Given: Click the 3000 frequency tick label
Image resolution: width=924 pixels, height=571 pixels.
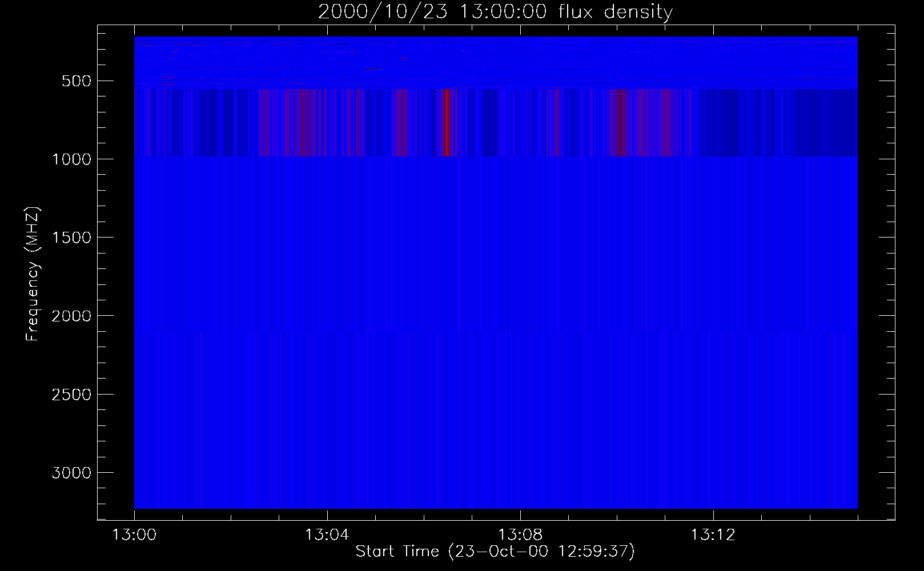Looking at the screenshot, I should point(71,473).
